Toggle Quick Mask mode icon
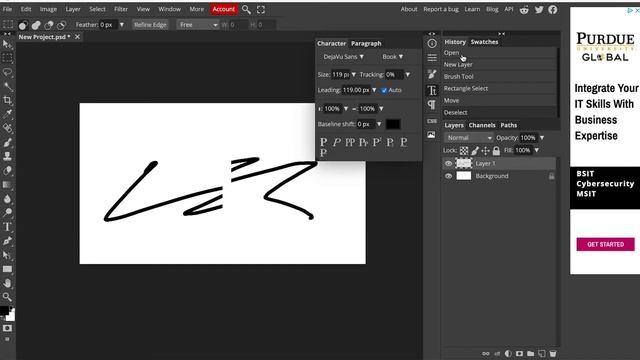 7,328
